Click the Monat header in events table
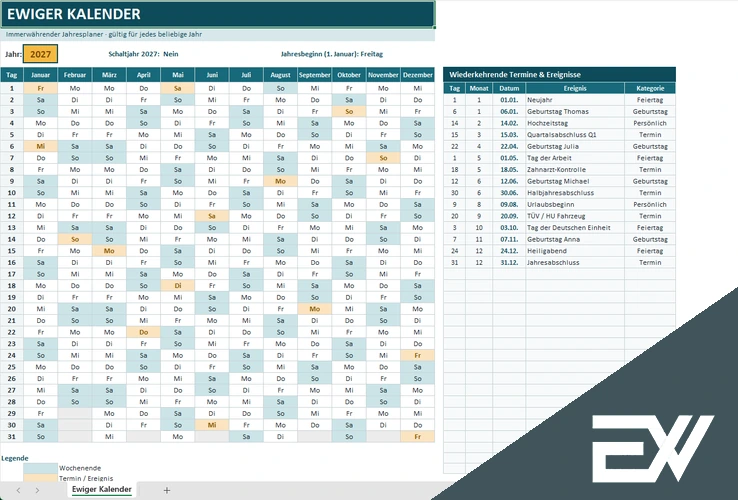Viewport: 738px width, 500px height. coord(479,88)
